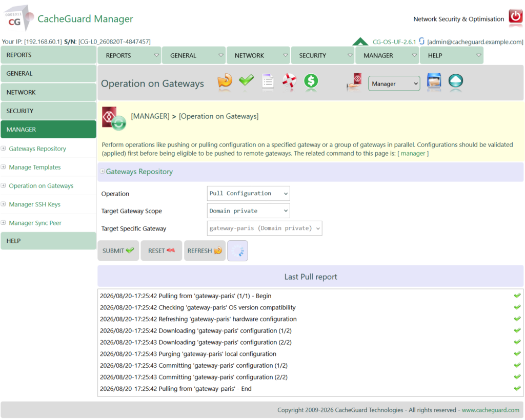Open the Operation dropdown showing Pull Configuration

tap(249, 193)
